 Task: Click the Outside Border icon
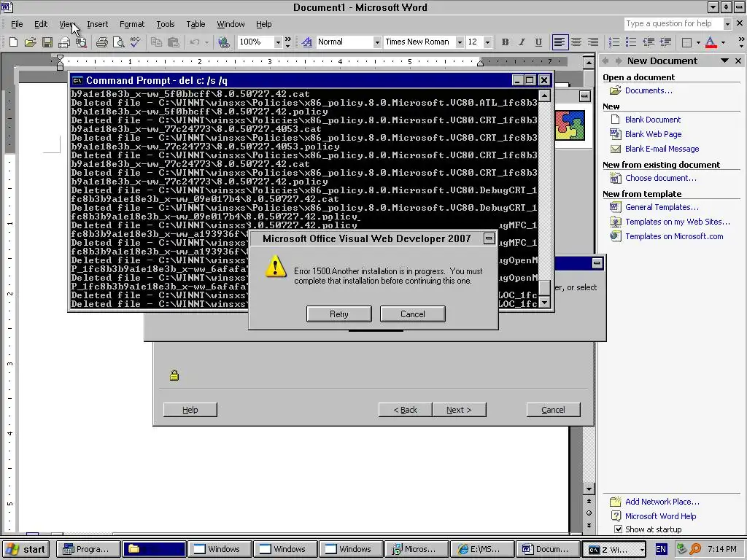pos(686,42)
